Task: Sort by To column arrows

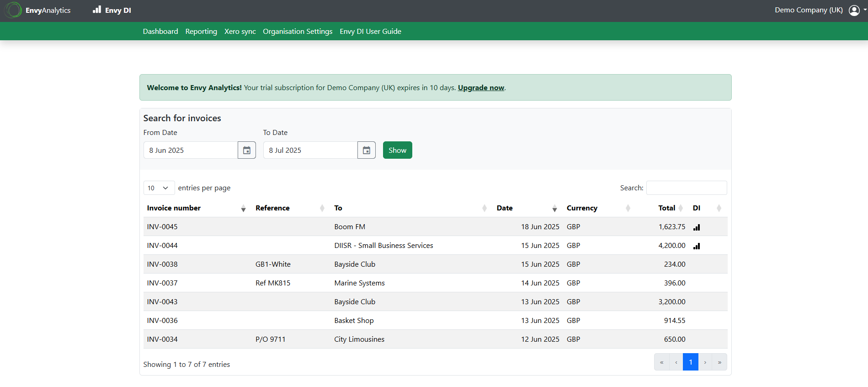Action: click(x=485, y=208)
